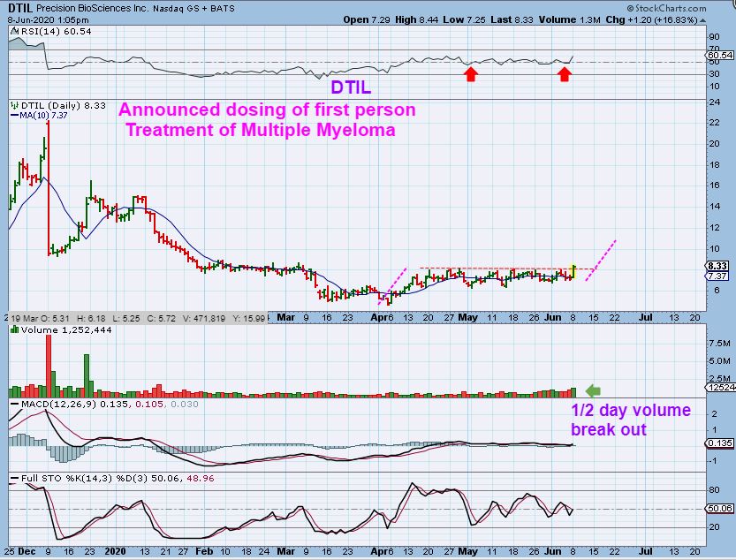This screenshot has height=560, width=736.
Task: Click the tallest red volume bar
Action: 49,367
